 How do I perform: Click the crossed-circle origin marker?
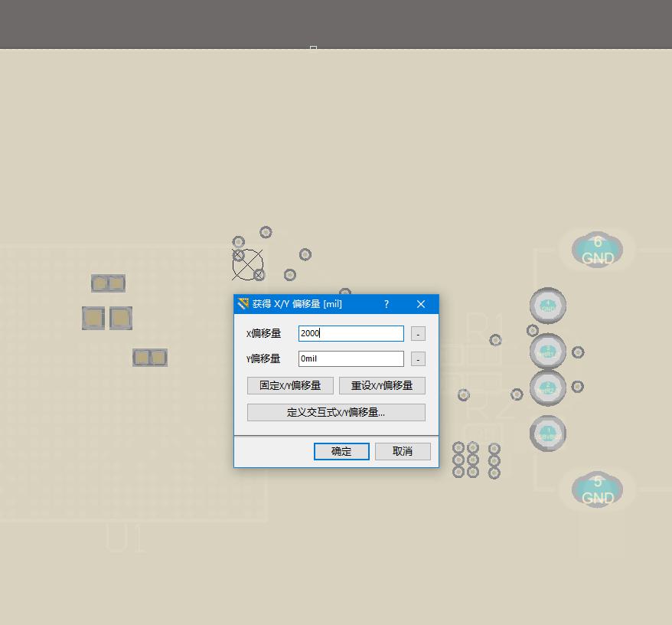click(x=247, y=264)
